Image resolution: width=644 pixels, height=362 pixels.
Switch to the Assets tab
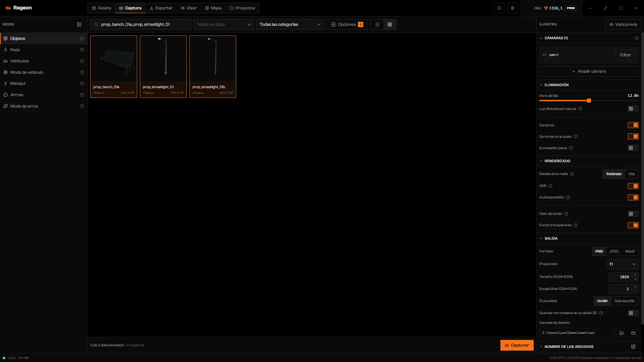[102, 8]
